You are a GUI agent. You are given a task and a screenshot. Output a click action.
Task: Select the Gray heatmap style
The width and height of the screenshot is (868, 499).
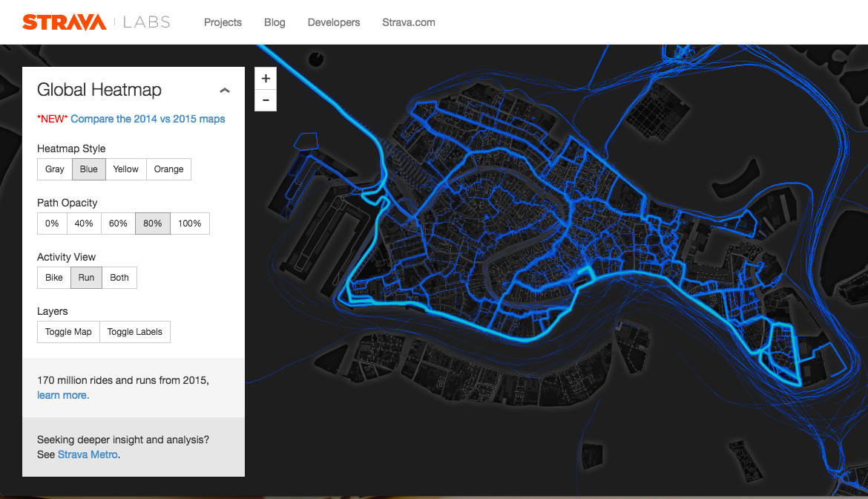(55, 169)
